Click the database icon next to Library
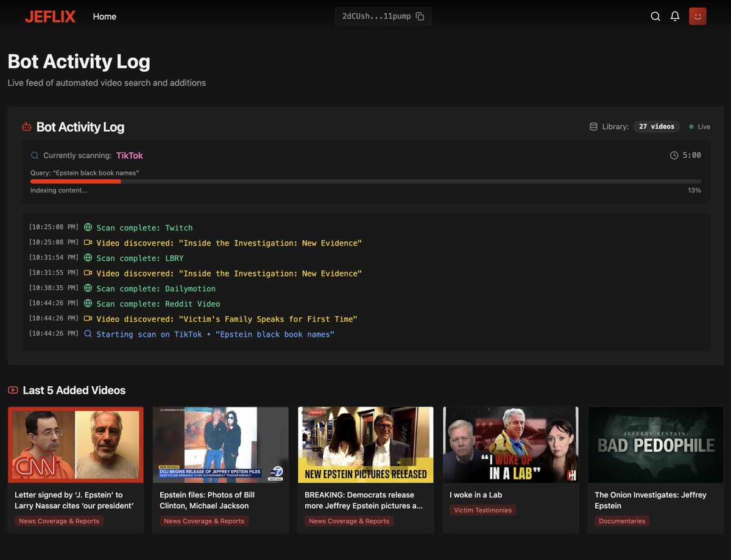Screen dimensions: 731x560 click(x=593, y=127)
